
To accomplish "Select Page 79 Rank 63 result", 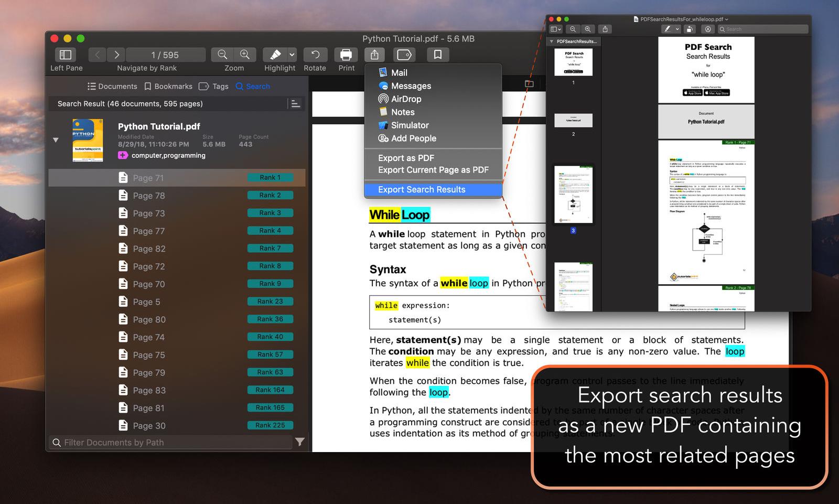I will (177, 372).
